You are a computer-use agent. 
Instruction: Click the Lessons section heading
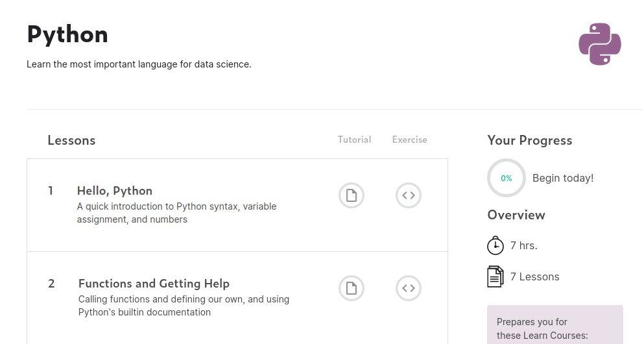tap(71, 140)
